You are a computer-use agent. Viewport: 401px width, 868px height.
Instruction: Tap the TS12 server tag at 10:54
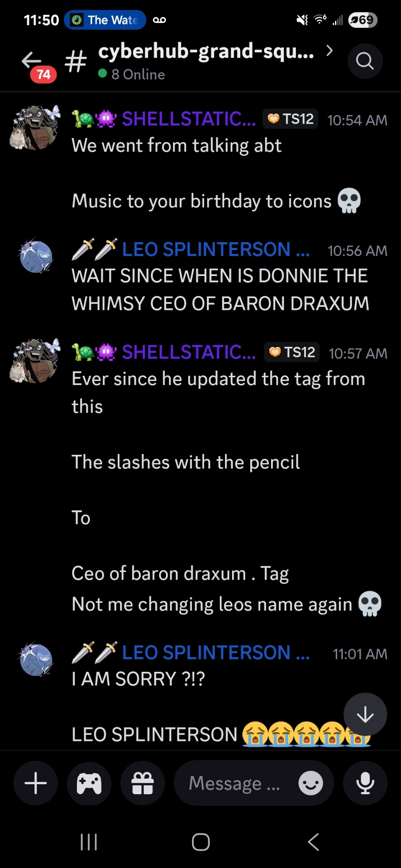pyautogui.click(x=290, y=119)
